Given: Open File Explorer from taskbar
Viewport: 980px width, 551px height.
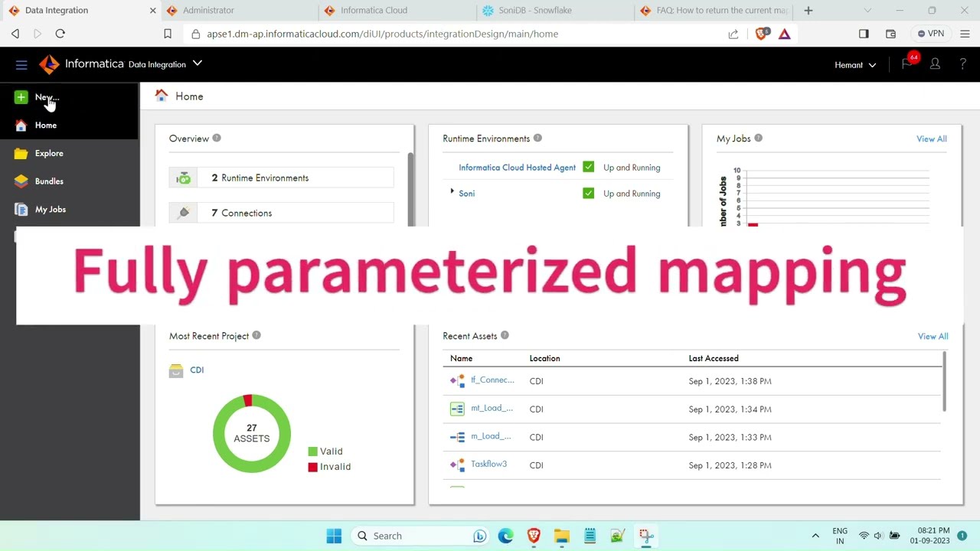Looking at the screenshot, I should 562,536.
